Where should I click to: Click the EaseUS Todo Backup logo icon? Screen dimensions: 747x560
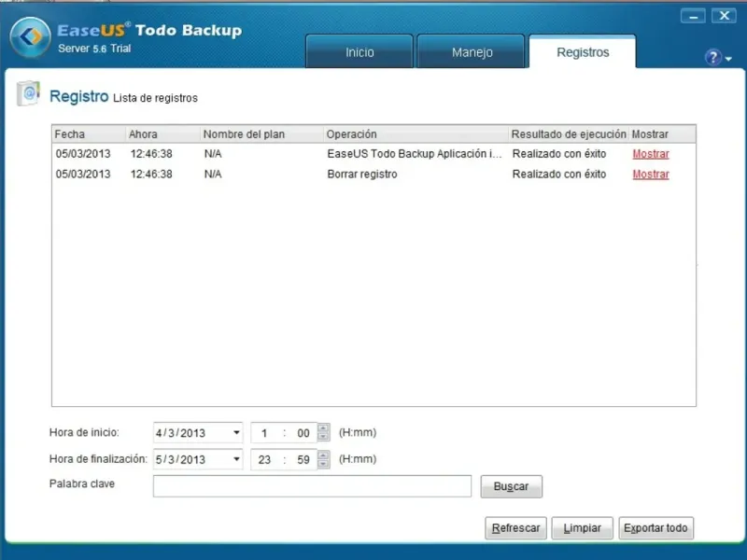[30, 37]
